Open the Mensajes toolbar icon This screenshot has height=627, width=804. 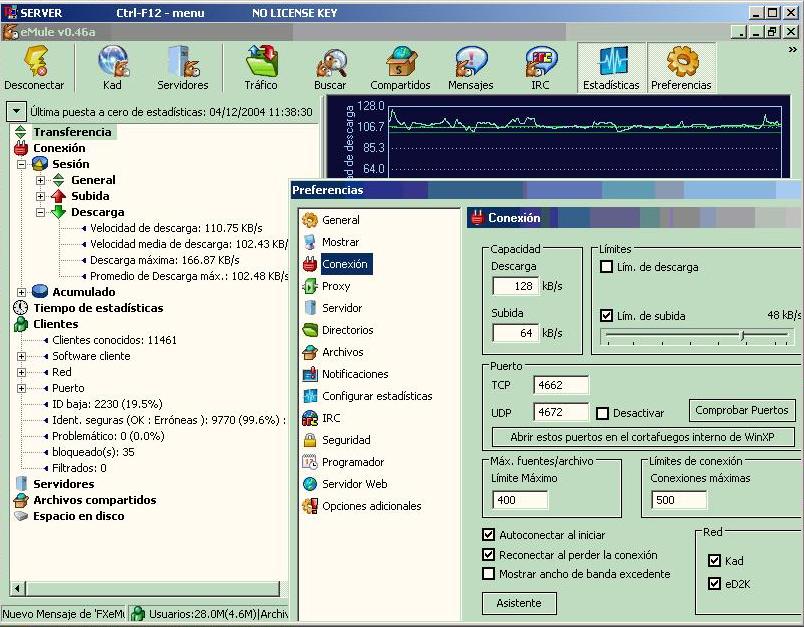[x=471, y=61]
